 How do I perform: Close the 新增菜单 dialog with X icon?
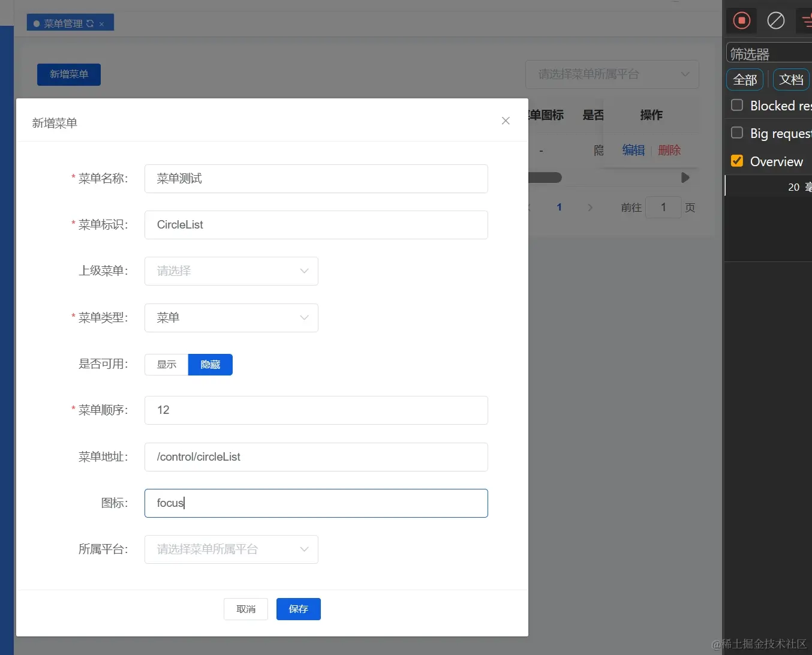506,121
